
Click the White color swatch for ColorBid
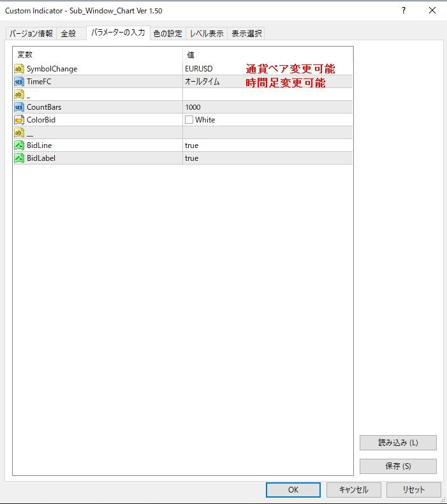[189, 119]
